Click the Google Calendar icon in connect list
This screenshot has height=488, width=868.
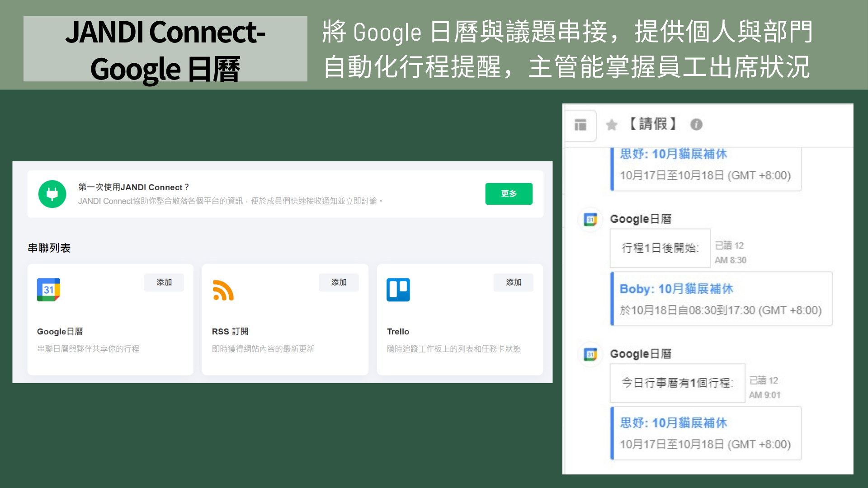(48, 290)
